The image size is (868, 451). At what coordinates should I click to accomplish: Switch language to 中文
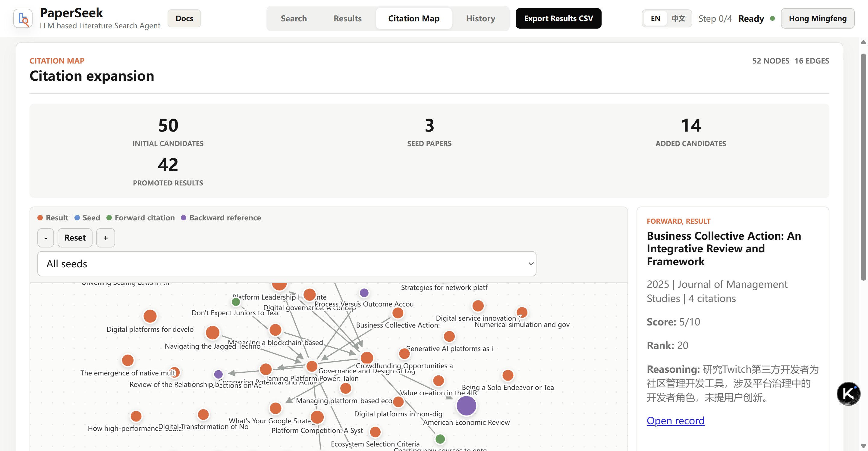tap(678, 18)
